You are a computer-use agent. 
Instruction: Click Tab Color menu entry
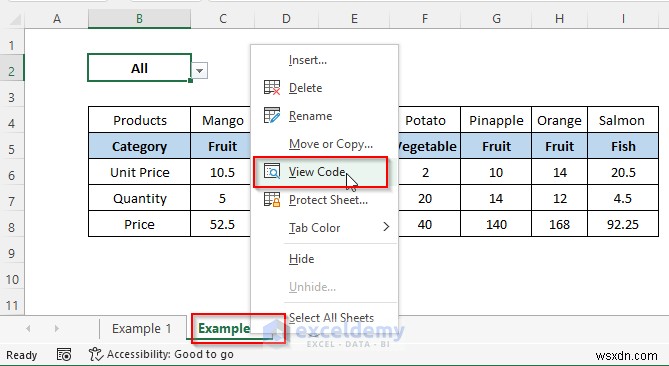(314, 228)
